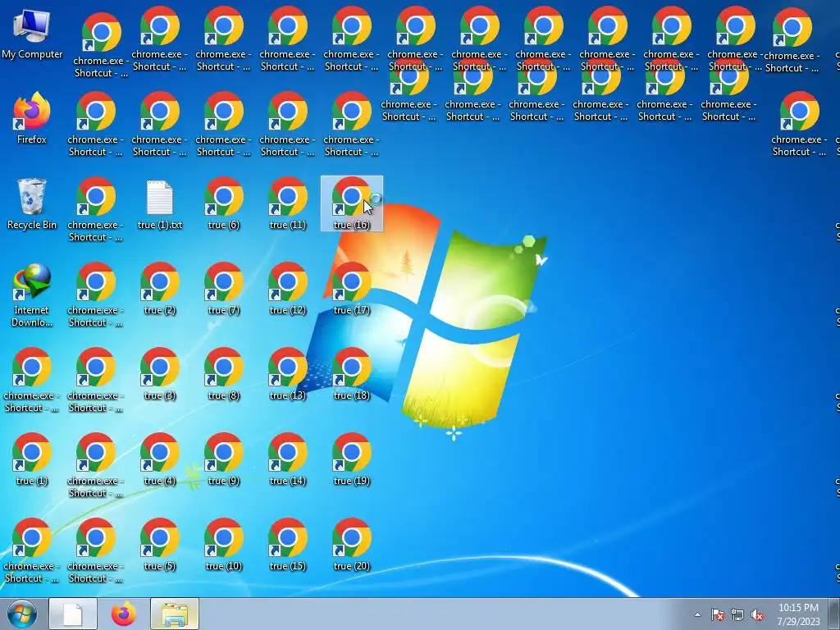The height and width of the screenshot is (630, 840).
Task: Select the true (19) Chrome shortcut
Action: pos(351,459)
